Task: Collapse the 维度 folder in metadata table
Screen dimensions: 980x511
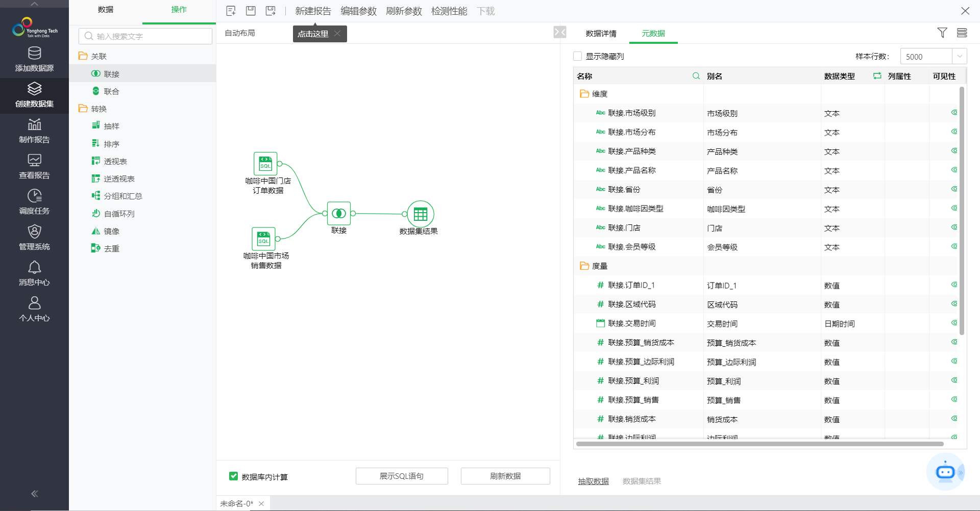Action: tap(584, 94)
